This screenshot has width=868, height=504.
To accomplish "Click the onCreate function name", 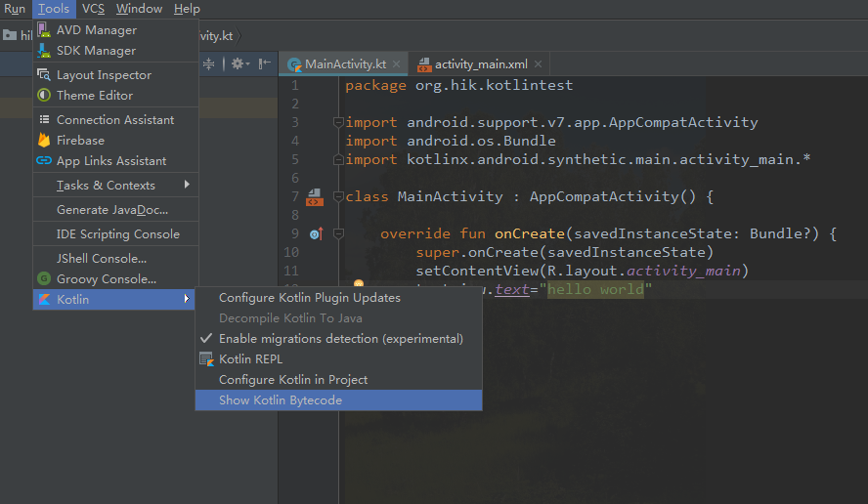I will (530, 233).
